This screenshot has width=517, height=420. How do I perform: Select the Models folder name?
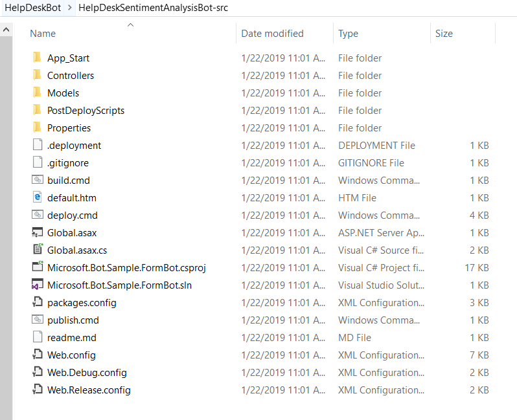pyautogui.click(x=63, y=93)
